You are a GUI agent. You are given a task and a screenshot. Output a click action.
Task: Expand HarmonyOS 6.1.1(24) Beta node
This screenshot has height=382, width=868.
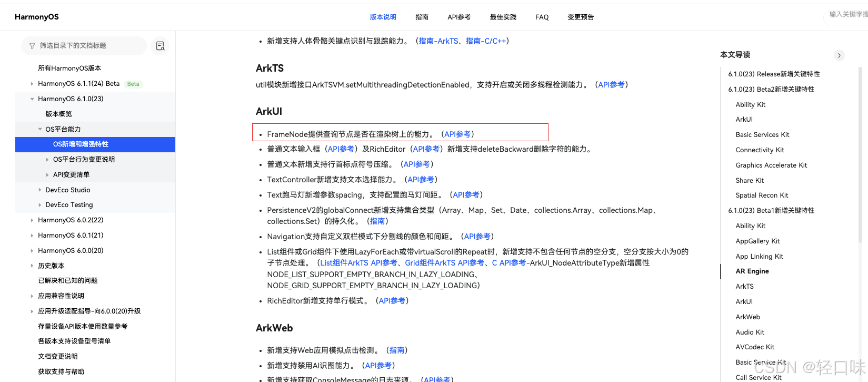(32, 84)
